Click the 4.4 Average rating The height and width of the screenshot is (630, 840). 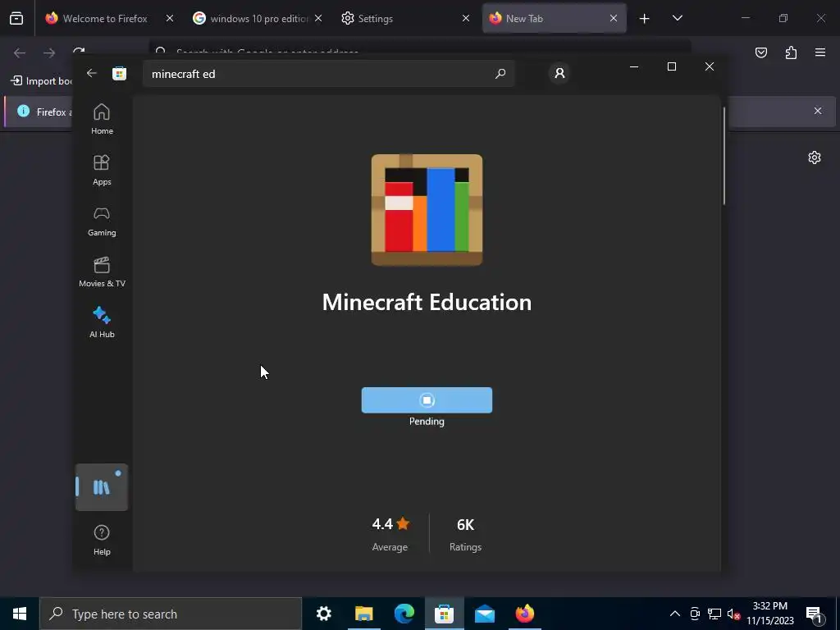[x=390, y=533]
